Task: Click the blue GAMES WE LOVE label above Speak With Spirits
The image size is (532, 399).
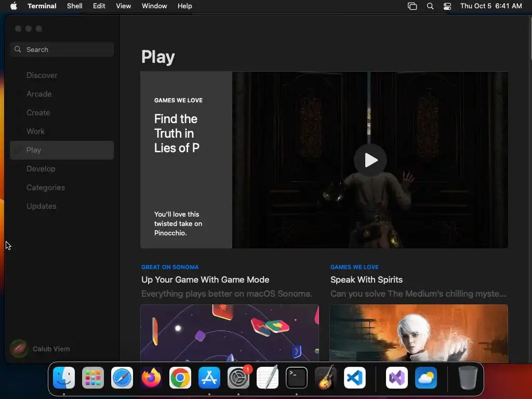Action: (354, 267)
